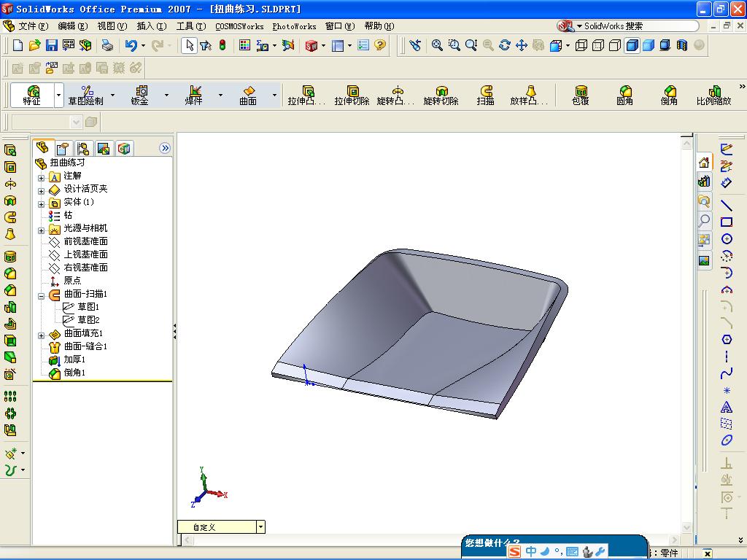Click the Revolved Cut toolbar button

pyautogui.click(x=441, y=96)
